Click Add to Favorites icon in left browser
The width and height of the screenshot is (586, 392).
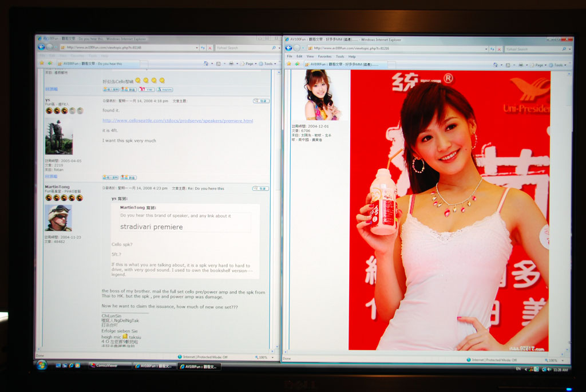49,63
